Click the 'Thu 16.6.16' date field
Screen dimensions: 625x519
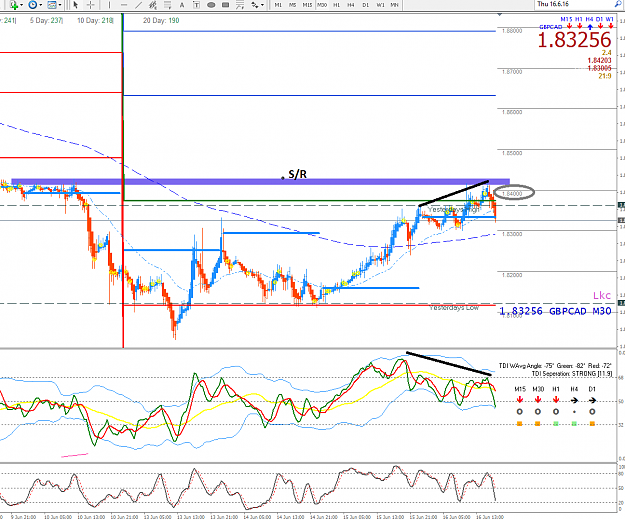(x=552, y=4)
